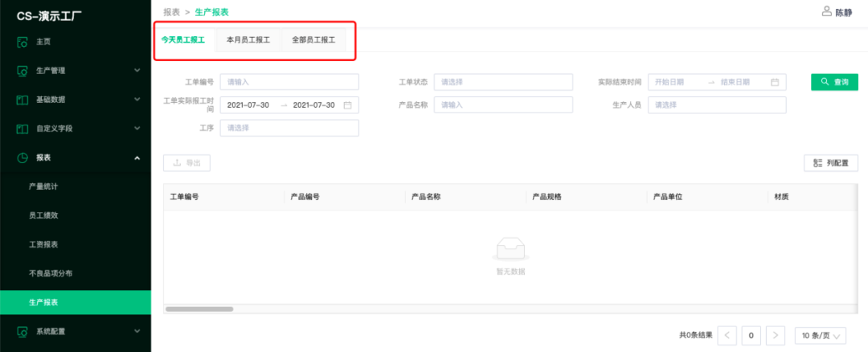Expand the 生产管理 menu chevron
868x352 pixels.
click(x=137, y=71)
